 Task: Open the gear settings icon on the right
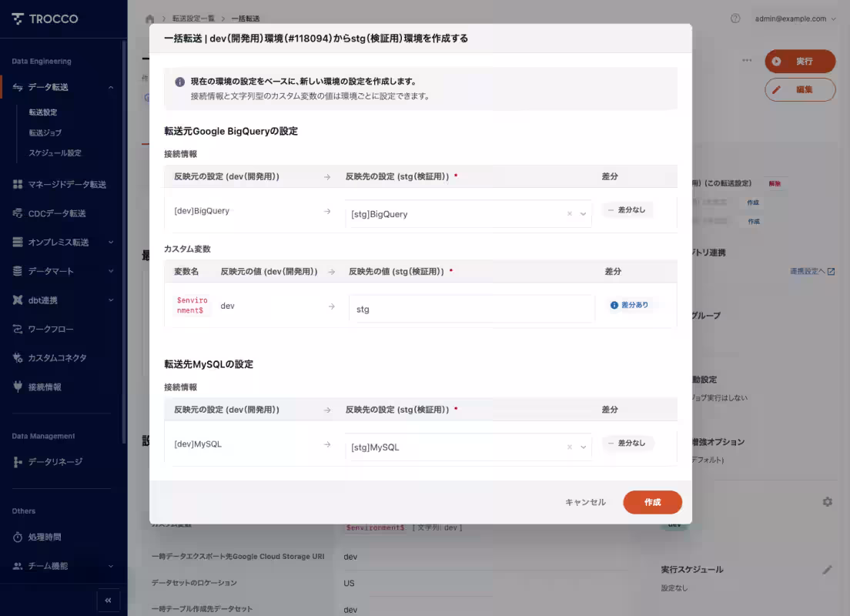(x=827, y=501)
